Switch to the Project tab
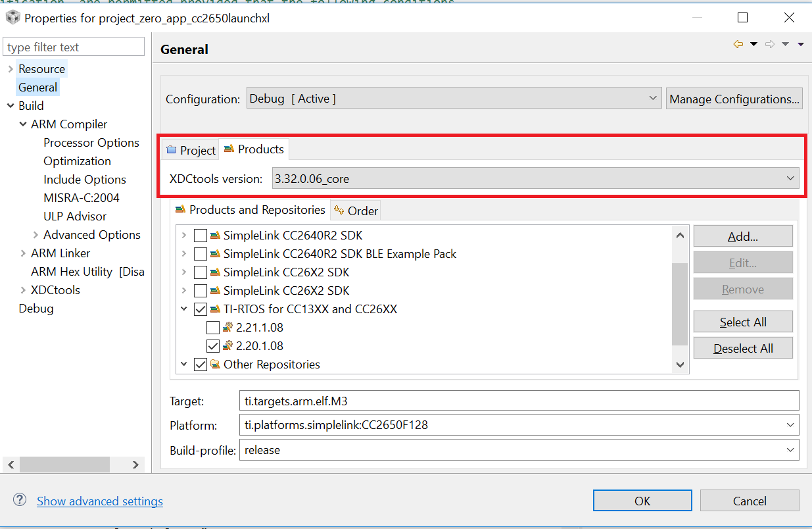 pyautogui.click(x=191, y=150)
